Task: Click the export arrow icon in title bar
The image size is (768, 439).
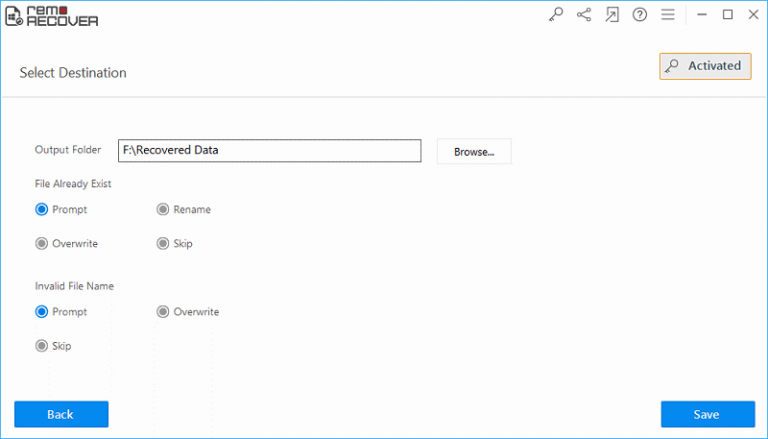Action: 612,15
